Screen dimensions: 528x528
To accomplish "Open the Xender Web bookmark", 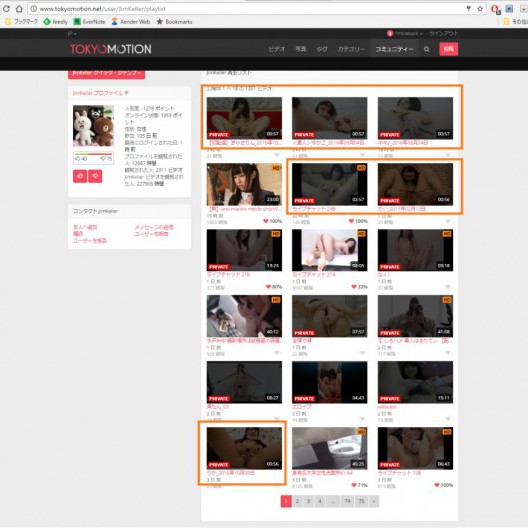I will [131, 22].
